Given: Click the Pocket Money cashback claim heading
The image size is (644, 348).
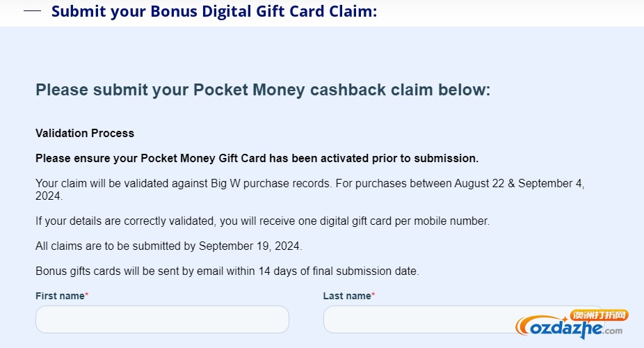Looking at the screenshot, I should (263, 90).
